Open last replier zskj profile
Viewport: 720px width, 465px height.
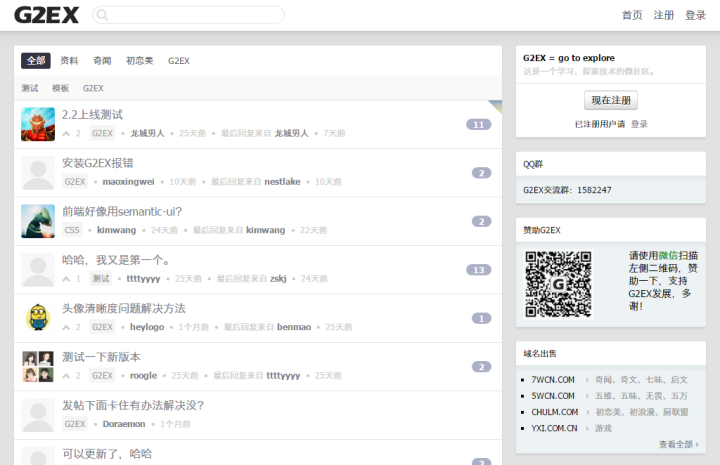pos(278,279)
